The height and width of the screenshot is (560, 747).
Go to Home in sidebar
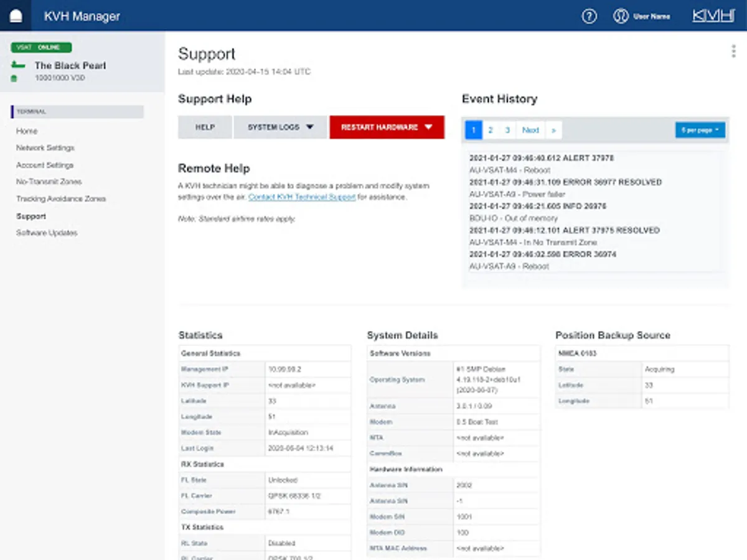click(27, 131)
